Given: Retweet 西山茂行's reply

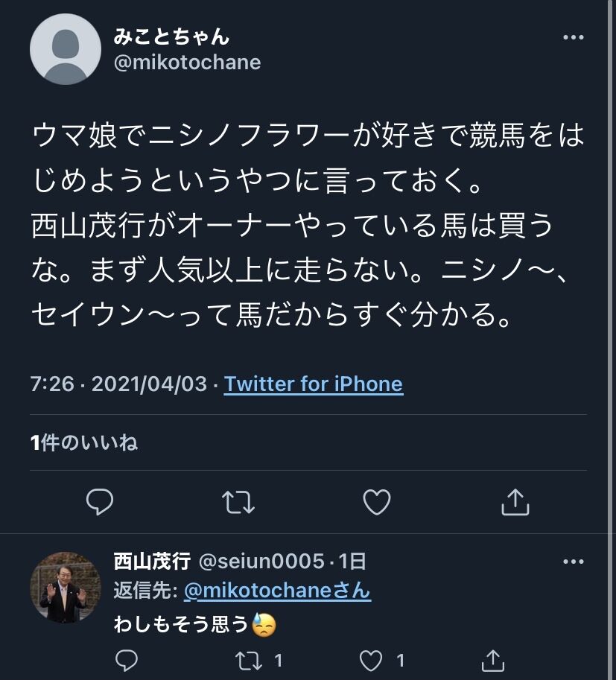Looking at the screenshot, I should click(x=248, y=660).
